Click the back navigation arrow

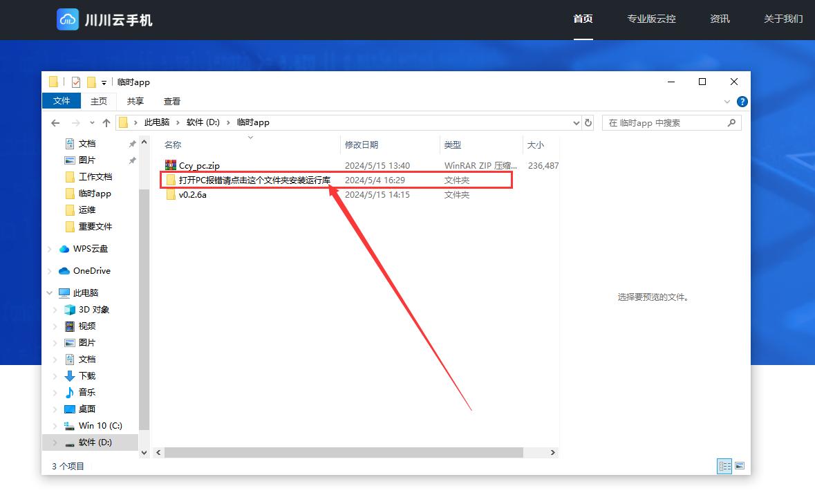point(56,122)
